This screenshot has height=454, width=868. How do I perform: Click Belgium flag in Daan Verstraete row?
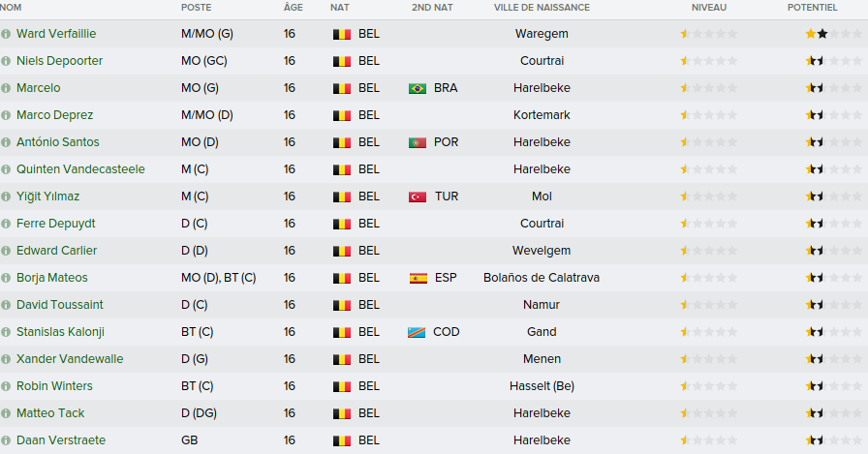click(340, 440)
